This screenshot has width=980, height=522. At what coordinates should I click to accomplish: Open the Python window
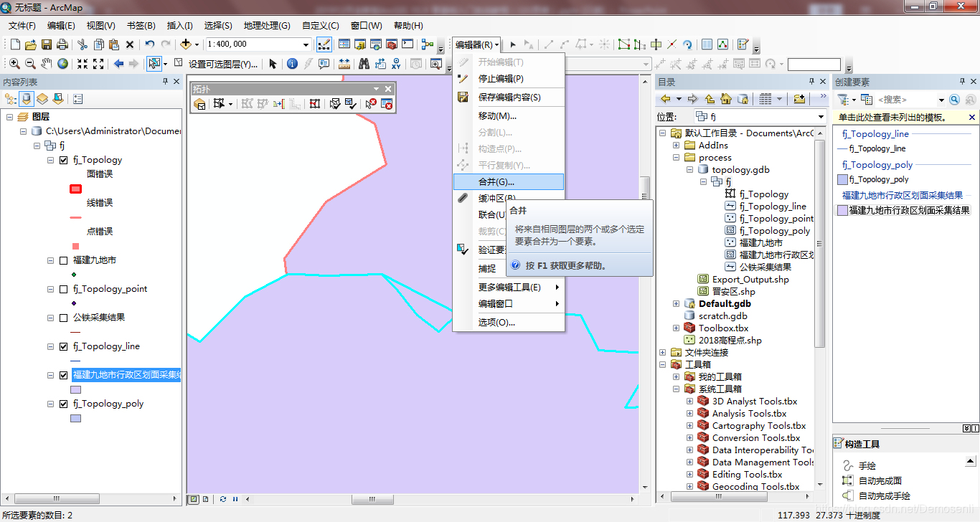pyautogui.click(x=407, y=44)
